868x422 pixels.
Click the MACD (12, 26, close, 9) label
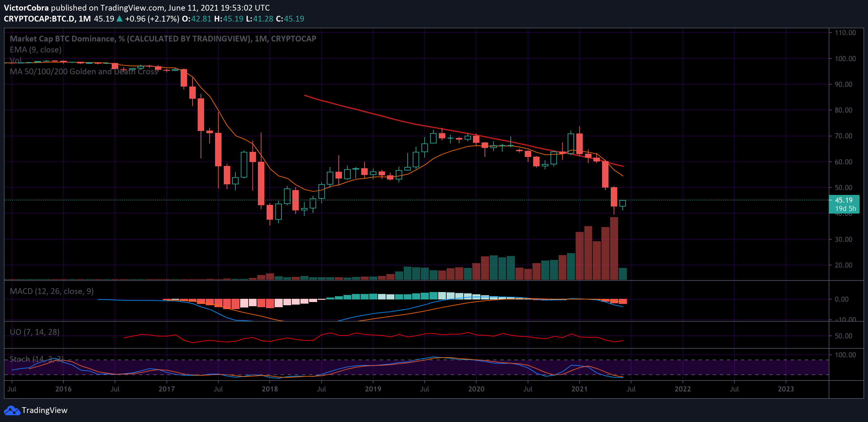pyautogui.click(x=52, y=291)
